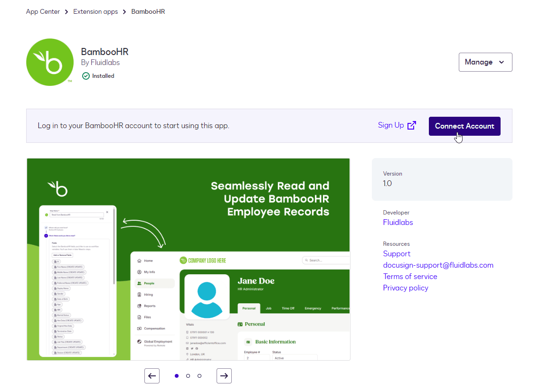Advance to next carousel slide arrow
This screenshot has width=540, height=392.
pyautogui.click(x=224, y=376)
